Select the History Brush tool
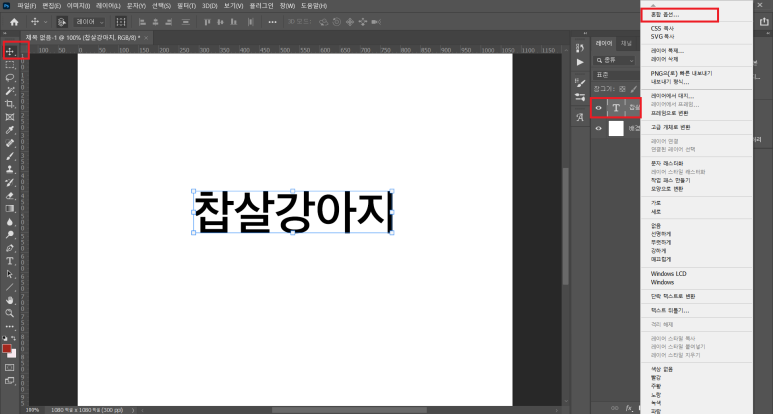The height and width of the screenshot is (414, 773). [x=10, y=182]
